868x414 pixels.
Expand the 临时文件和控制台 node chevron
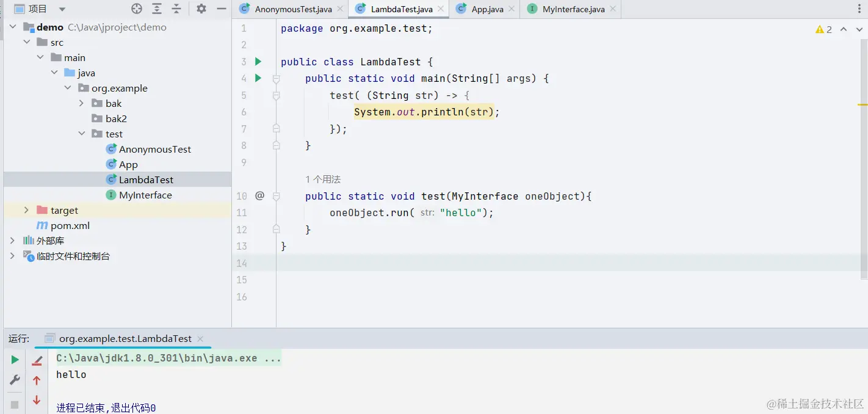[12, 256]
